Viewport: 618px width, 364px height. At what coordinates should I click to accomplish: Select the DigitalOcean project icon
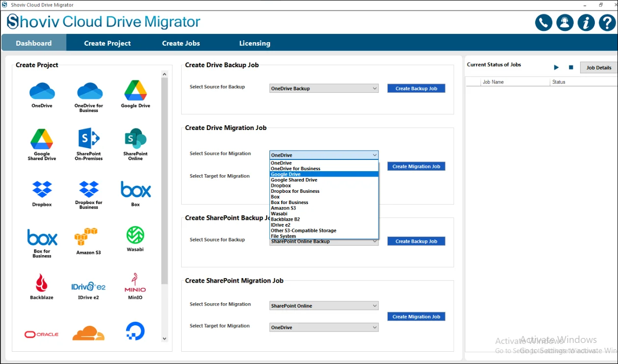(x=135, y=331)
